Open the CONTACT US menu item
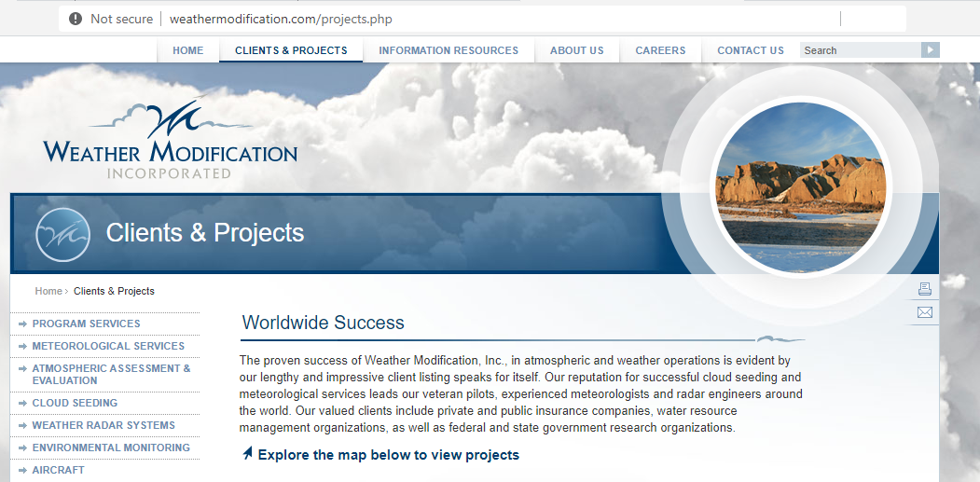 pos(751,50)
